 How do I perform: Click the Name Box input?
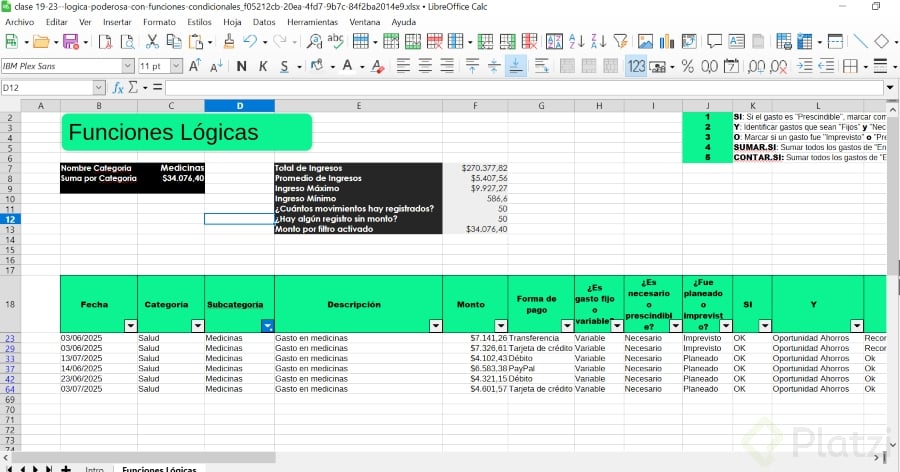47,88
